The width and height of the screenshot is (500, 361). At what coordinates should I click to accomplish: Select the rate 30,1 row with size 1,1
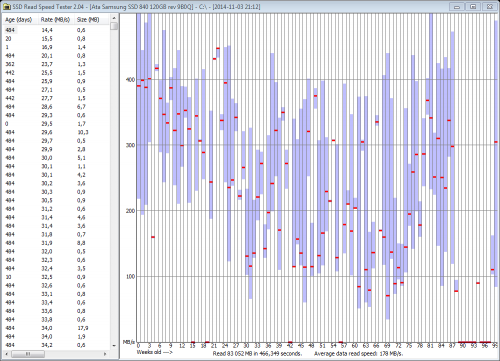point(56,166)
